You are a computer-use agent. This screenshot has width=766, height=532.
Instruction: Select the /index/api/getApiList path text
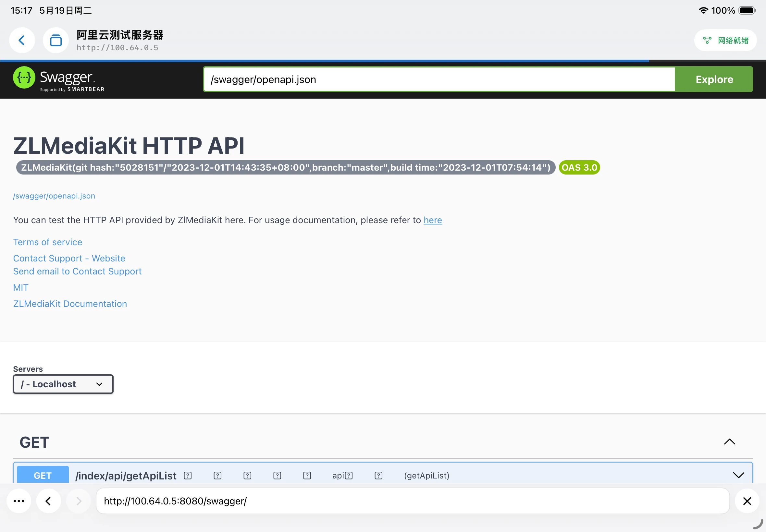tap(126, 476)
